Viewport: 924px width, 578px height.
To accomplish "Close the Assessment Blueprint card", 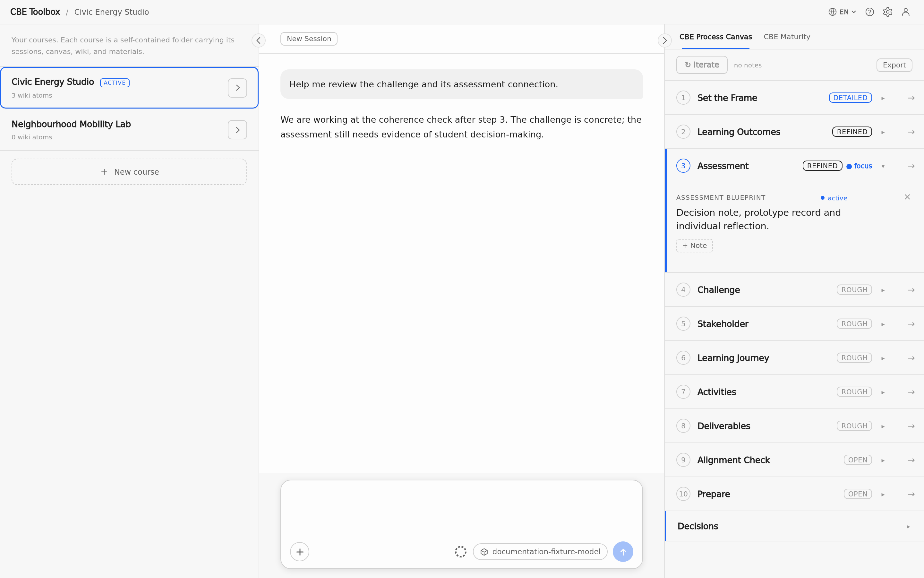I will click(907, 197).
